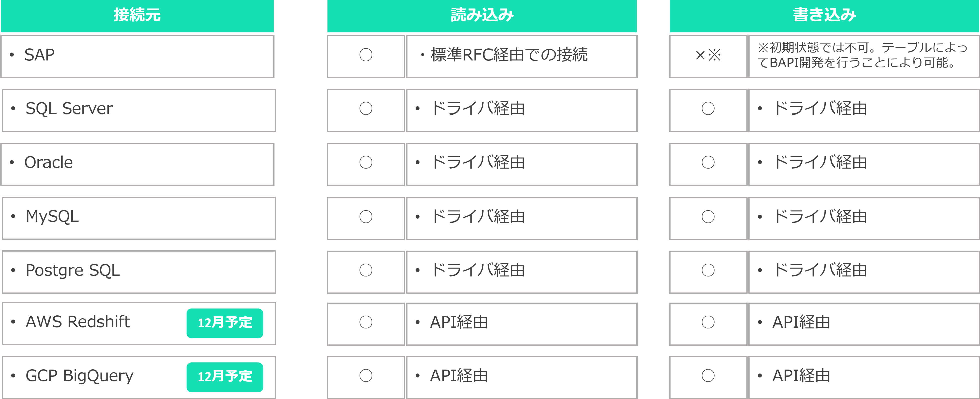This screenshot has height=399, width=980.
Task: Click the 標準RFC経由での接続 text
Action: [509, 55]
